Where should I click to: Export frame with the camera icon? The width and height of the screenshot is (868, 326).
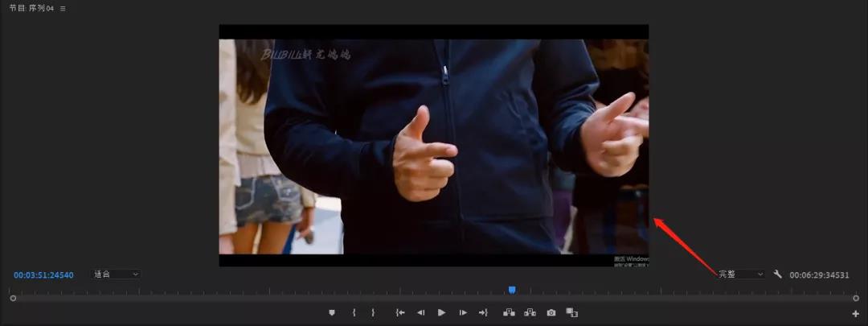(551, 312)
